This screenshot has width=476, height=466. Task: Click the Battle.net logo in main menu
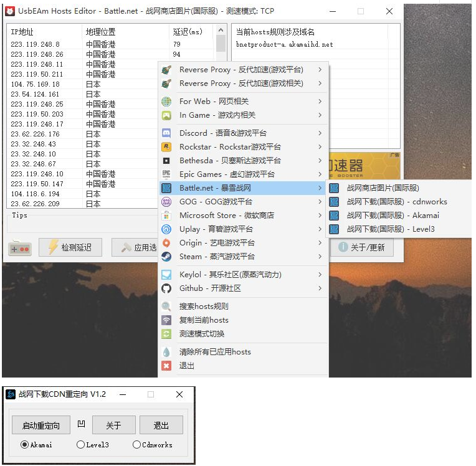point(166,188)
